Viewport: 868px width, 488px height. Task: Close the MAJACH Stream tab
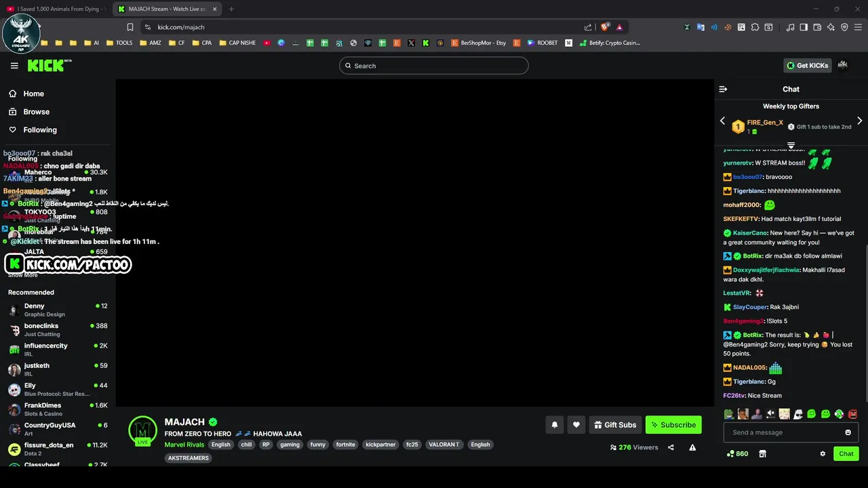tap(215, 9)
